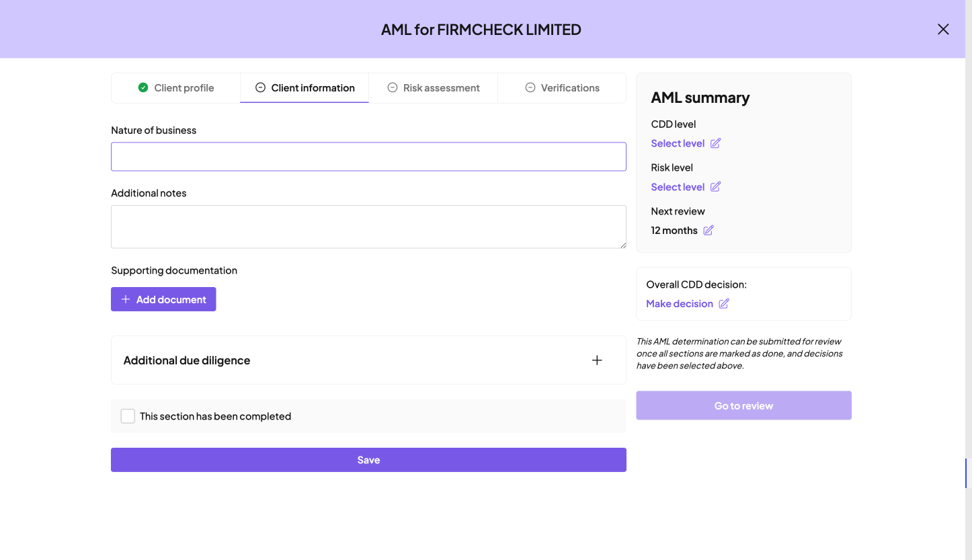Click the 'Next review' label
Screen dimensions: 972x560
coord(678,211)
